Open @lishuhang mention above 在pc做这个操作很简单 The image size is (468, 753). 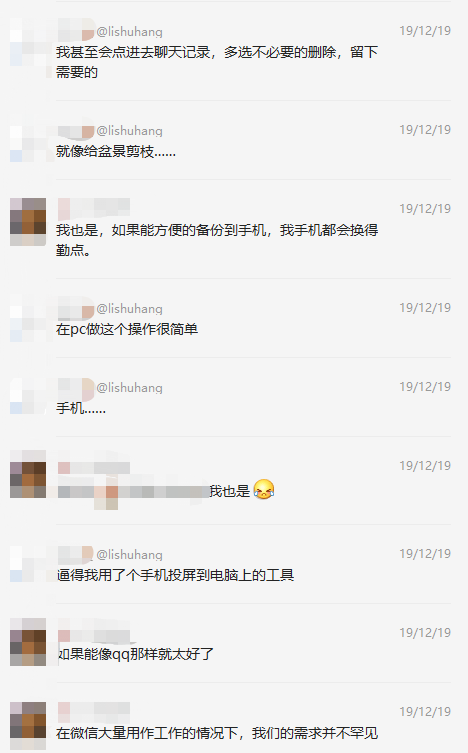(x=130, y=308)
